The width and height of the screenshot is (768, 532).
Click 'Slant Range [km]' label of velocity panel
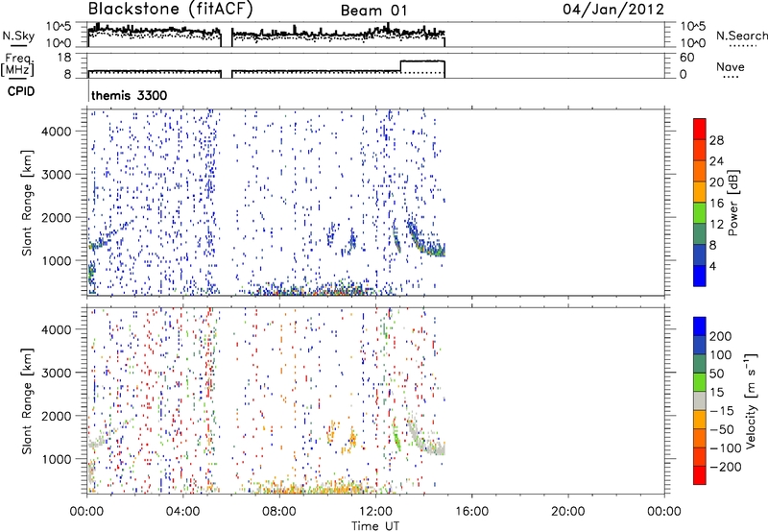[x=27, y=400]
